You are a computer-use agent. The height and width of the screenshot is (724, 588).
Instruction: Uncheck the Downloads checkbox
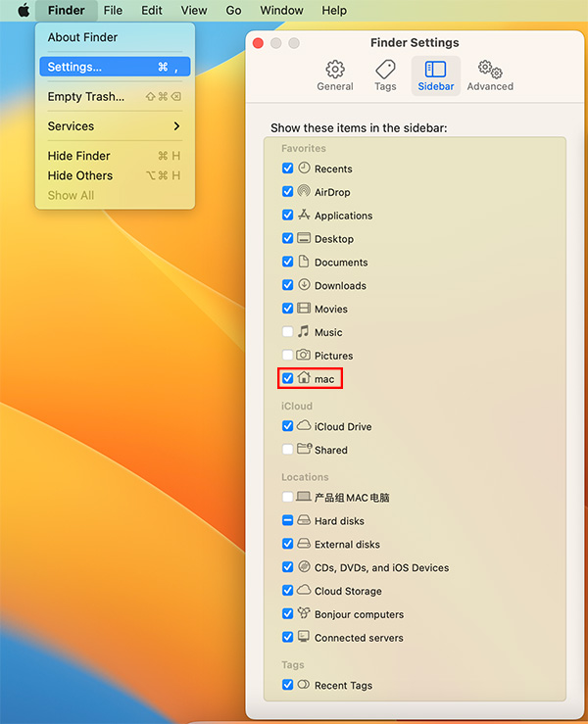click(x=287, y=285)
